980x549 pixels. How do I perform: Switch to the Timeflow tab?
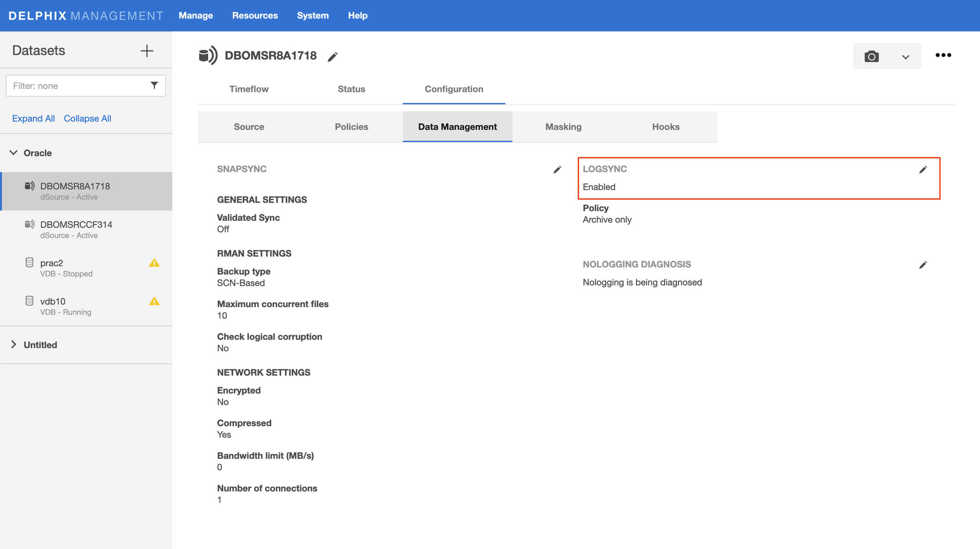pos(249,89)
